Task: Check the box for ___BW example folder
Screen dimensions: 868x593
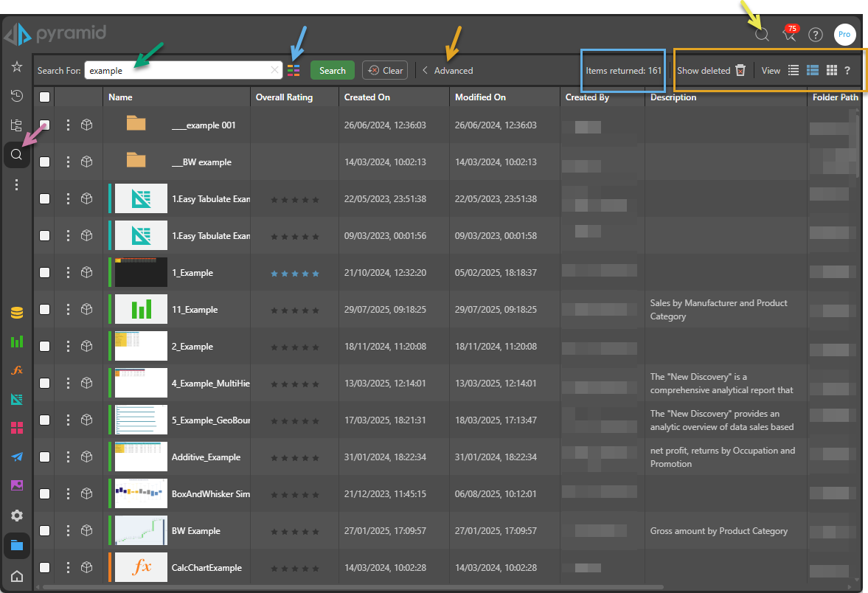Action: 45,162
